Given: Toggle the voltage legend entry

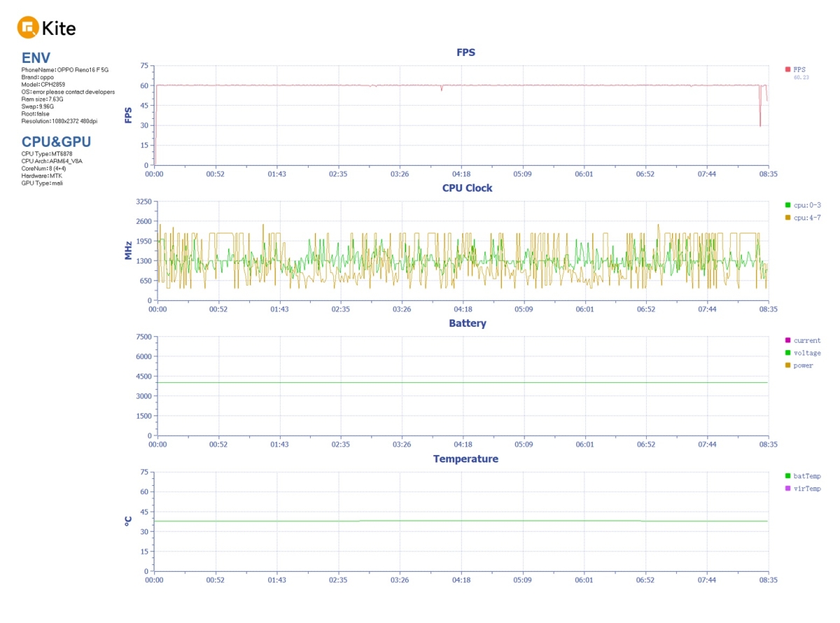Looking at the screenshot, I should tap(803, 353).
